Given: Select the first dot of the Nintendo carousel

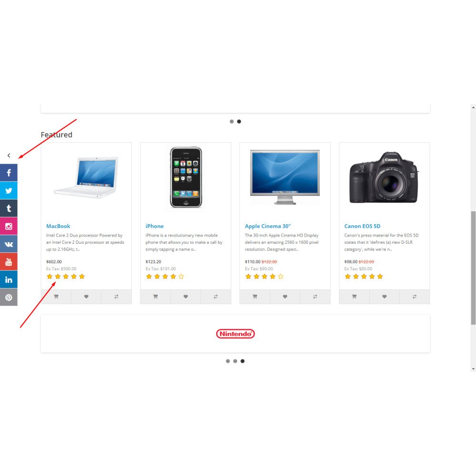Looking at the screenshot, I should [228, 361].
